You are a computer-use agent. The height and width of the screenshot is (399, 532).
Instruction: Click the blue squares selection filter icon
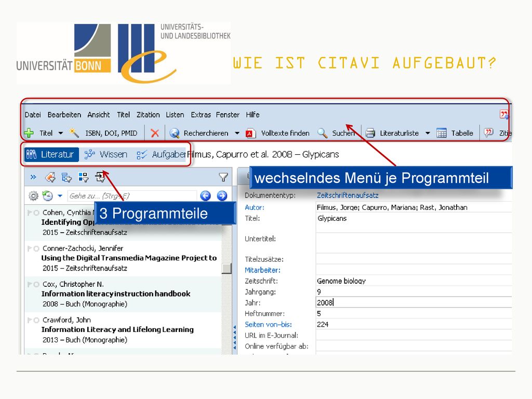83,177
